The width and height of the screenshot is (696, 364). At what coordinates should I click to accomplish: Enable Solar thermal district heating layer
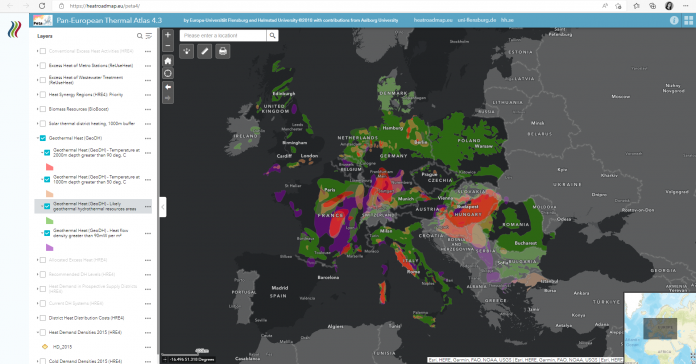(43, 124)
